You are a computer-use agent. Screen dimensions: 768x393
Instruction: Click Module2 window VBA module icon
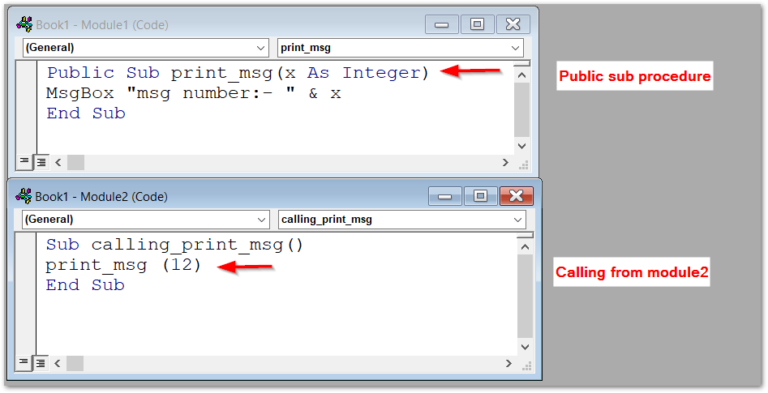pyautogui.click(x=24, y=196)
